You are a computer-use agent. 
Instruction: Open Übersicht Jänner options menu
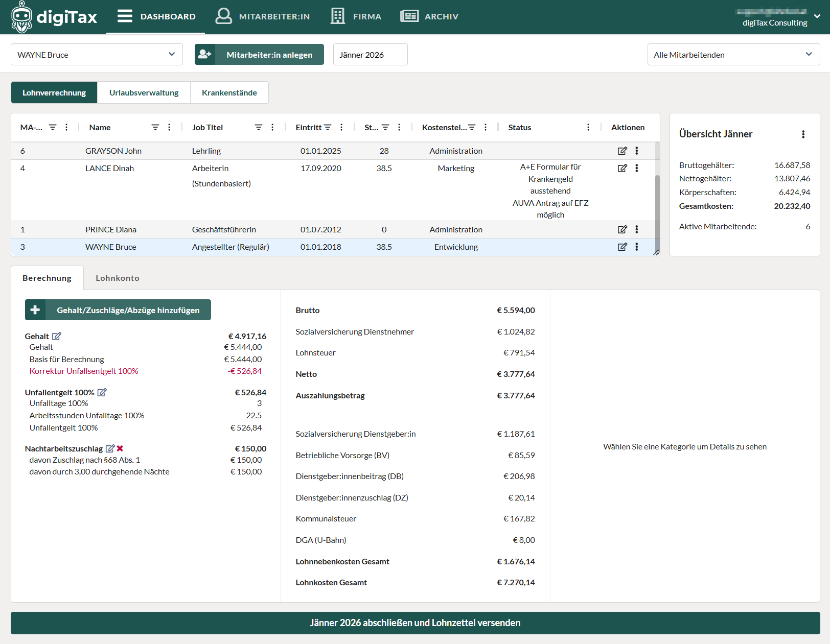click(x=803, y=134)
